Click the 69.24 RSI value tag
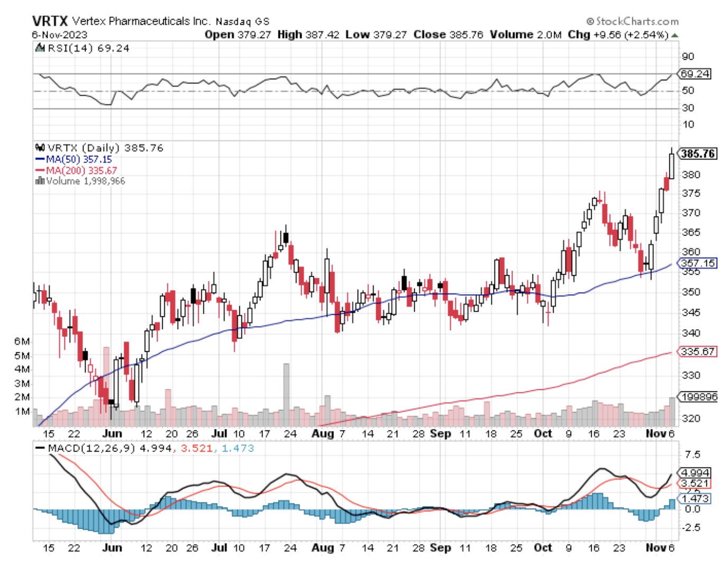The width and height of the screenshot is (728, 581). 695,74
